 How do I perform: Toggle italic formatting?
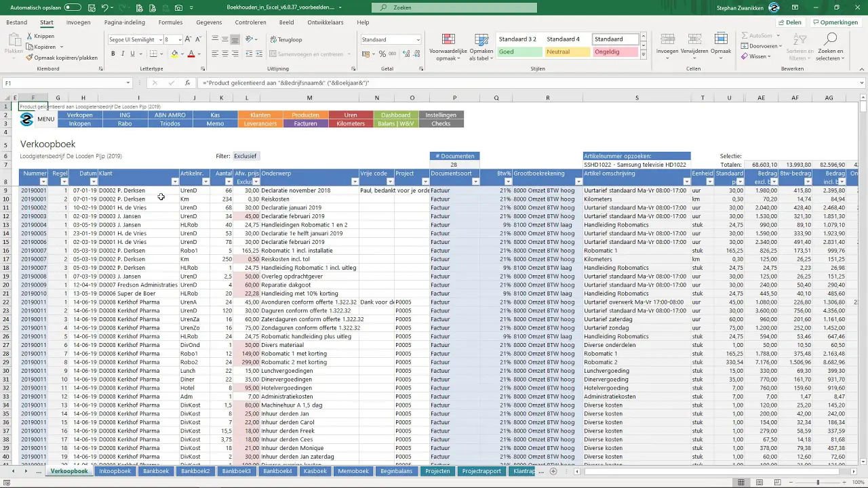[x=123, y=53]
